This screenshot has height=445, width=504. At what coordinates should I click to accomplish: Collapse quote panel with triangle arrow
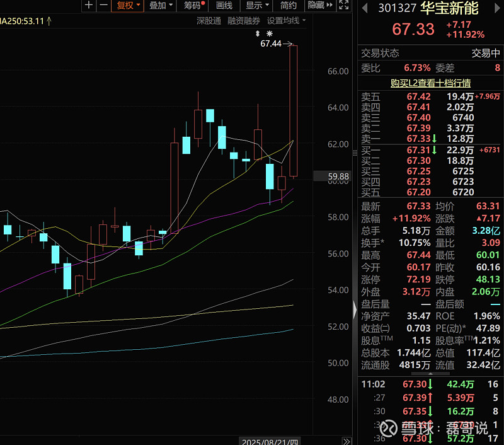[x=355, y=310]
